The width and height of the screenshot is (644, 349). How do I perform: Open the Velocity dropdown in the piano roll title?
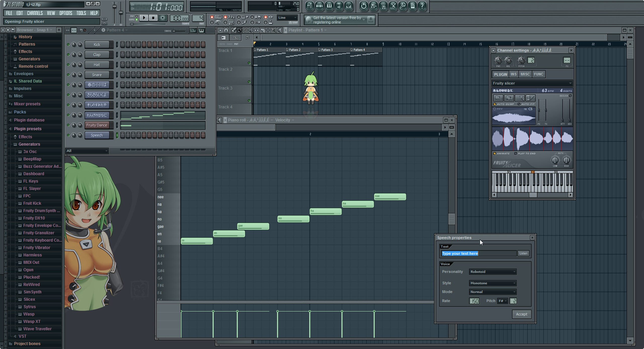284,120
